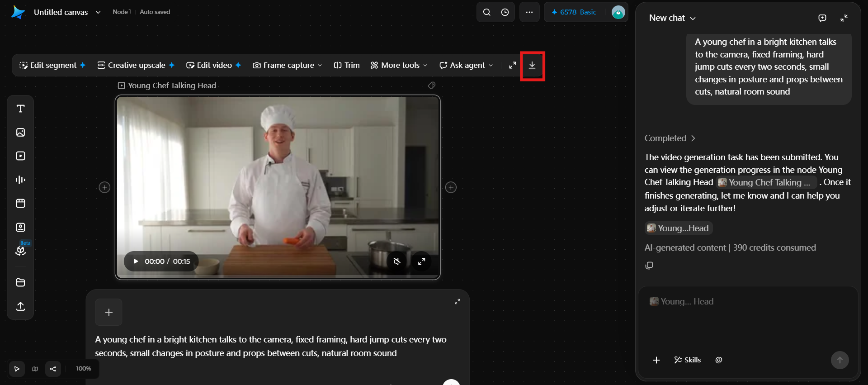868x385 pixels.
Task: Expand the video node to fullscreen from toolbar
Action: [x=513, y=65]
